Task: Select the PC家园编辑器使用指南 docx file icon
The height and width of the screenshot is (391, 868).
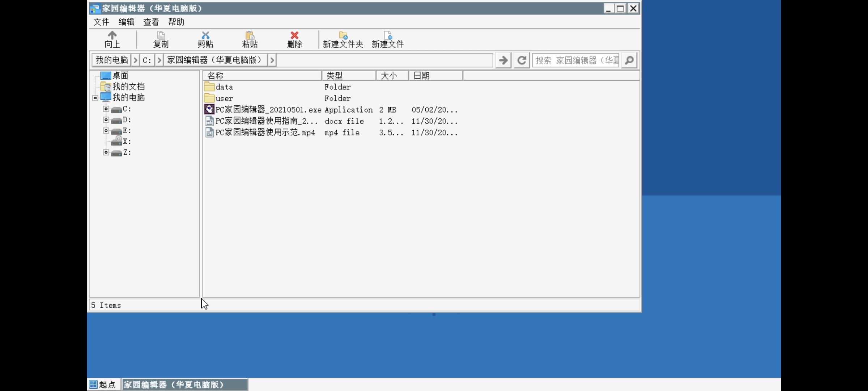Action: (x=209, y=121)
